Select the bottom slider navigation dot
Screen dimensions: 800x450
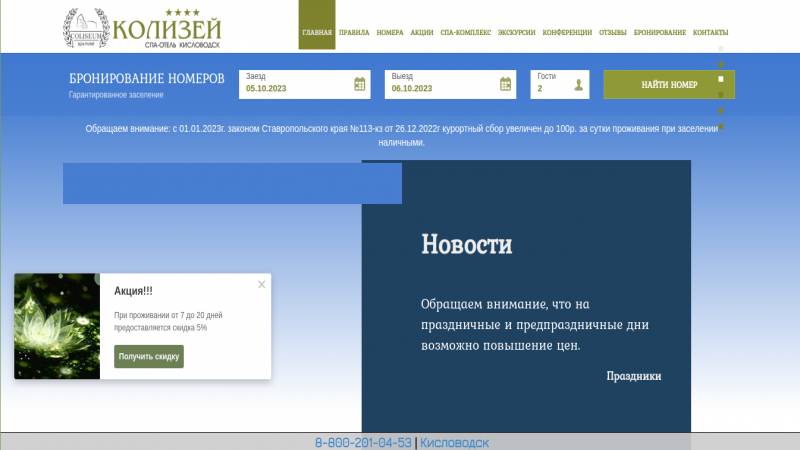click(721, 127)
